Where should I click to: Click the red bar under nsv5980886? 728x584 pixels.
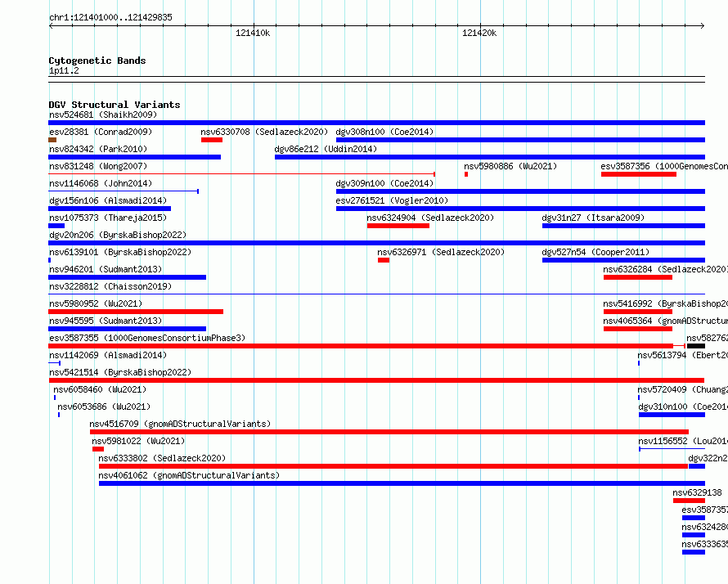[466, 174]
